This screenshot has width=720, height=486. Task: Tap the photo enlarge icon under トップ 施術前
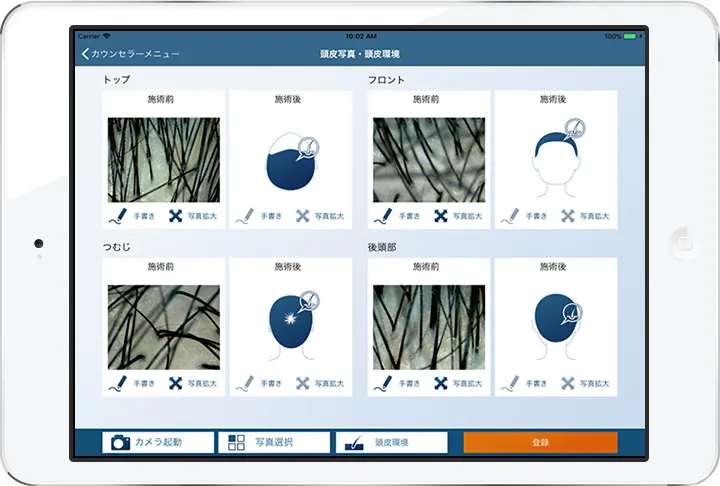click(176, 215)
